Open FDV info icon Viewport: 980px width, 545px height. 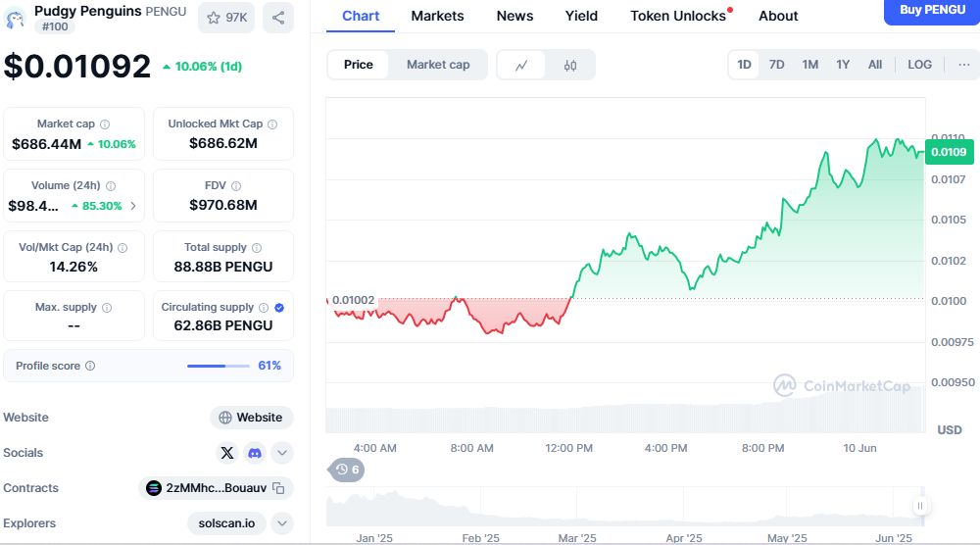pos(236,186)
